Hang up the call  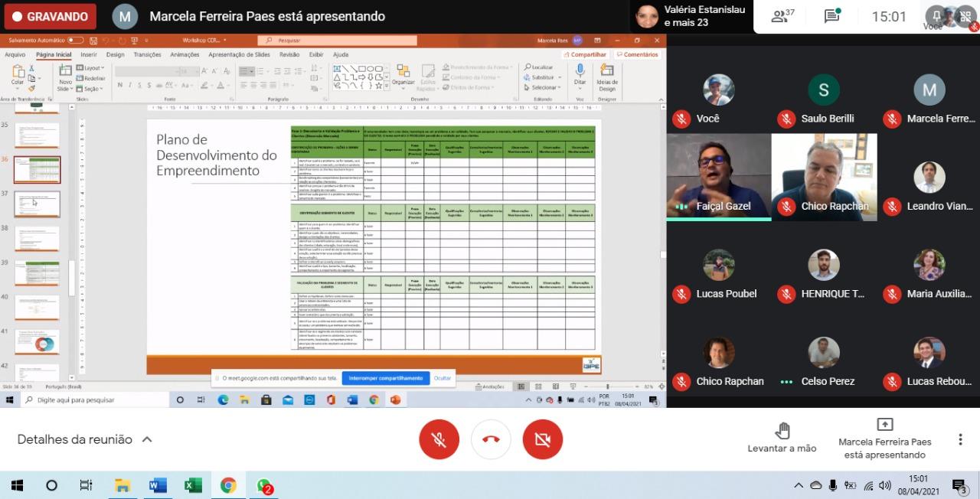(491, 439)
